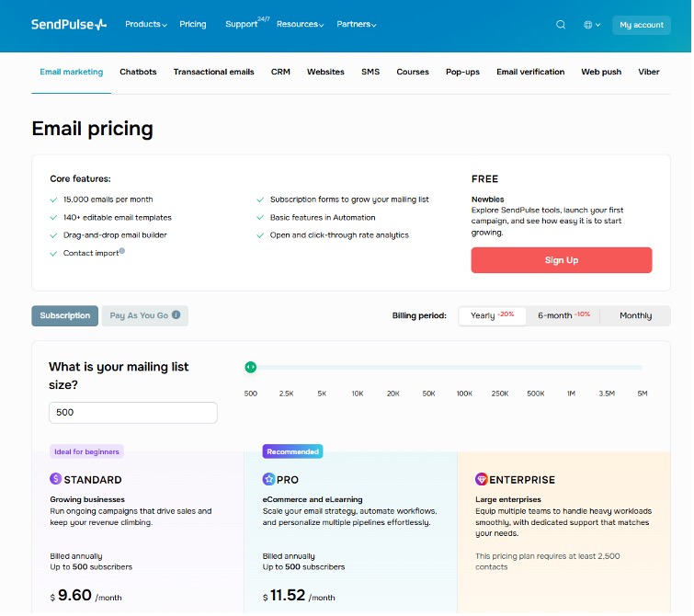This screenshot has height=616, width=694.
Task: Open the Pop-ups tab
Action: pos(464,73)
